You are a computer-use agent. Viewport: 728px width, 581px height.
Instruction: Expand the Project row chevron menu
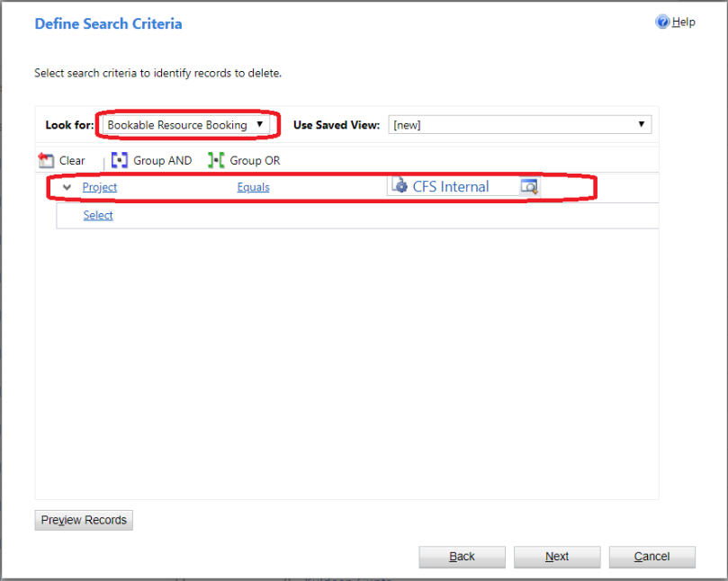coord(67,187)
